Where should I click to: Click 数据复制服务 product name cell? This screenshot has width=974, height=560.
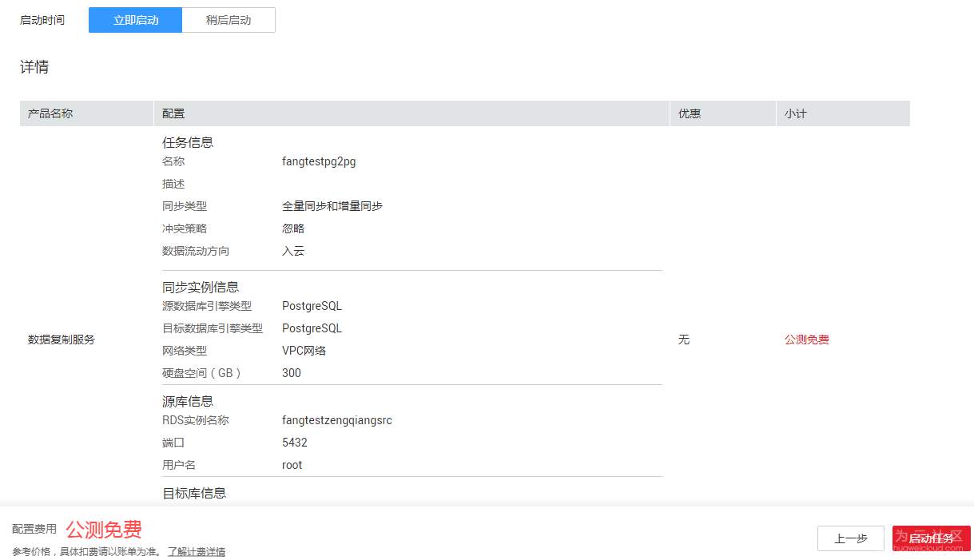coord(62,340)
